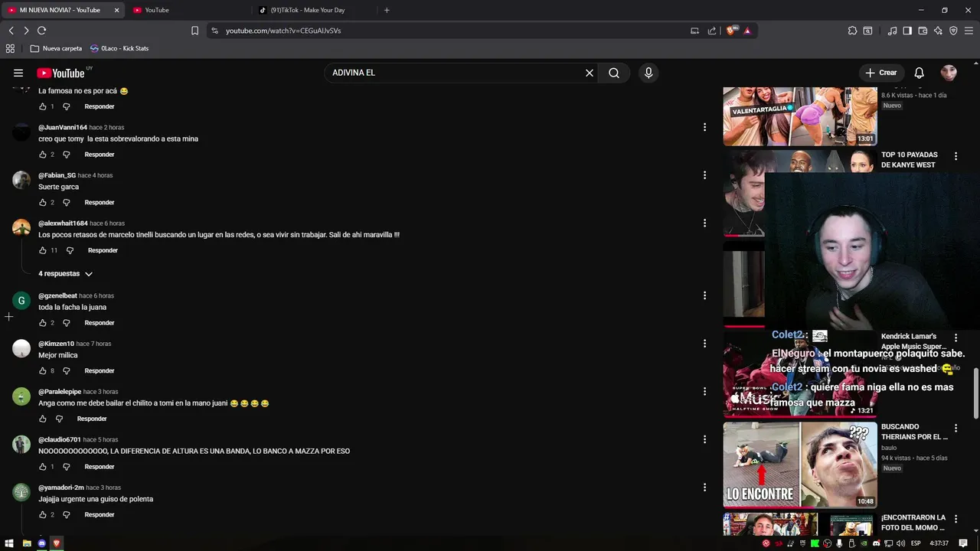
Task: Expand the 4 respuestas replies
Action: 65,273
